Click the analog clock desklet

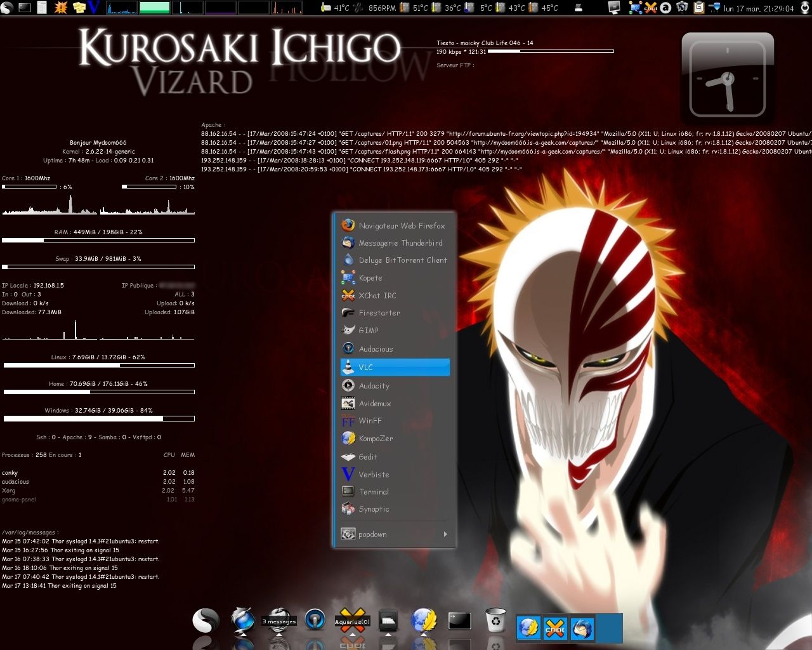[x=728, y=79]
